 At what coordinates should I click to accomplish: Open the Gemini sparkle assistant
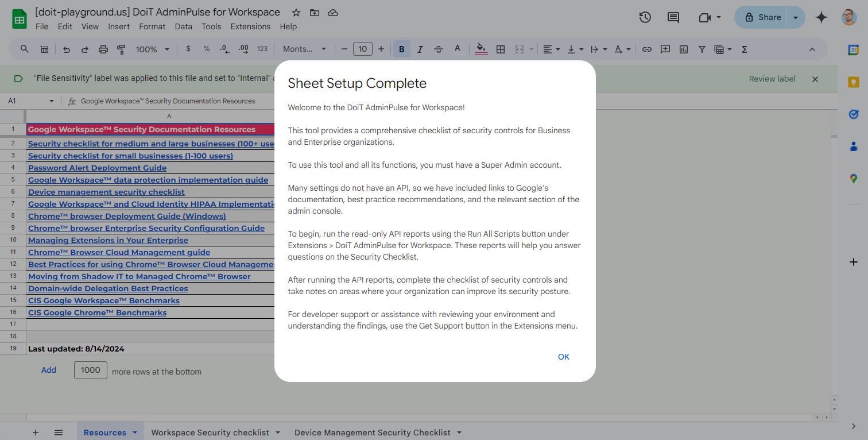[x=821, y=17]
